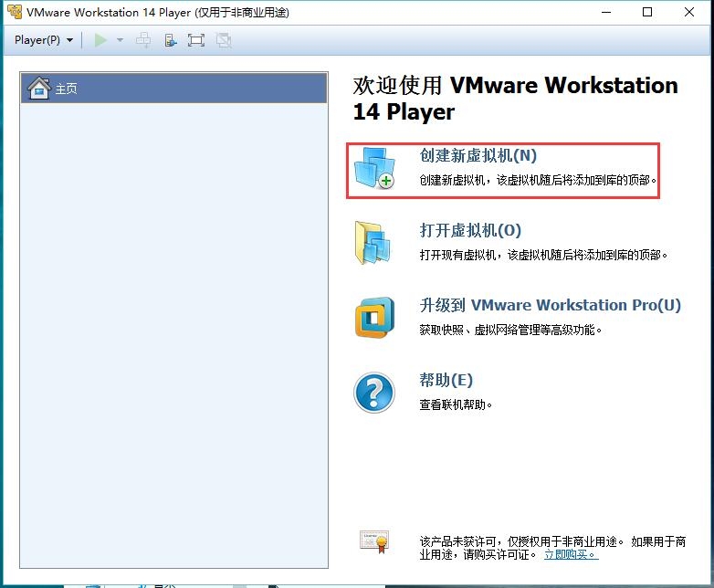Click the VMware Player title bar icon
The image size is (714, 588).
pos(15,12)
